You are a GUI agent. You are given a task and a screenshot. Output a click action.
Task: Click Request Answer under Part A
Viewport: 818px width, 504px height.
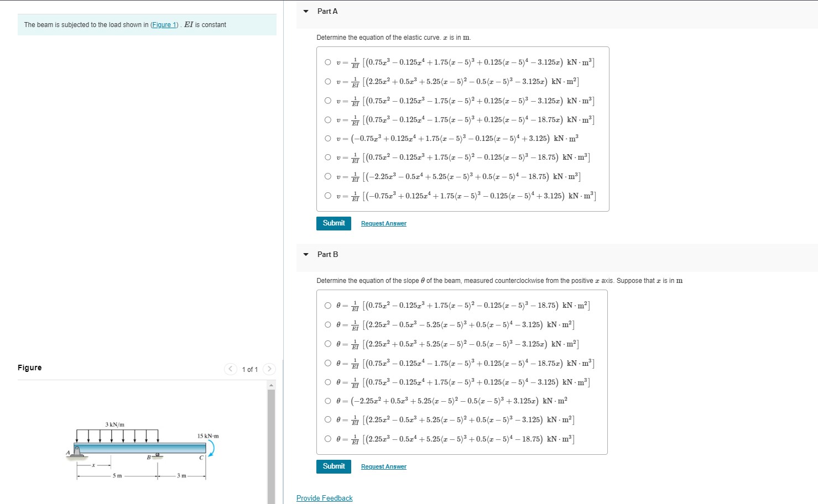tap(383, 223)
